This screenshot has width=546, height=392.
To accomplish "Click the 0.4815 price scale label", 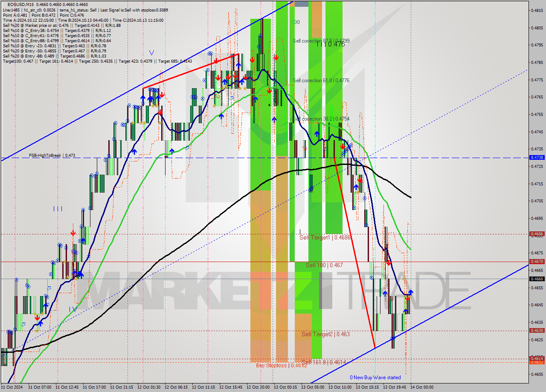I will click(537, 10).
